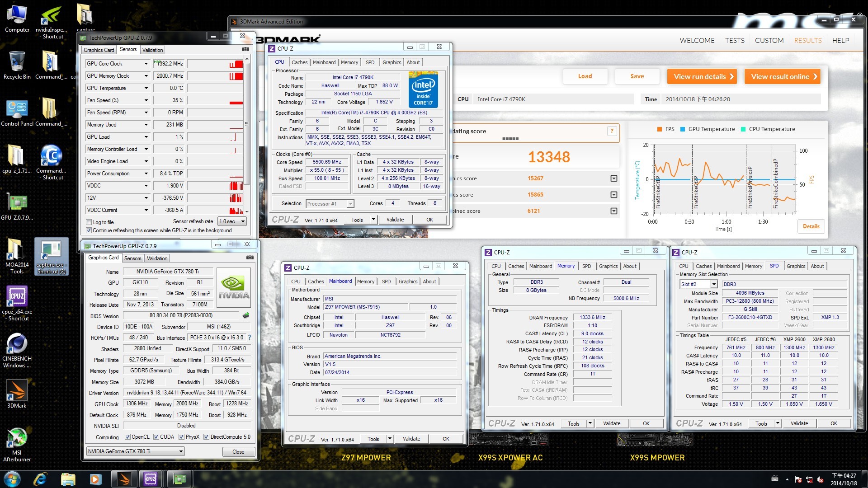This screenshot has width=868, height=488.
Task: Click the GPU-Z Sensors screenshot camera icon
Action: (245, 49)
